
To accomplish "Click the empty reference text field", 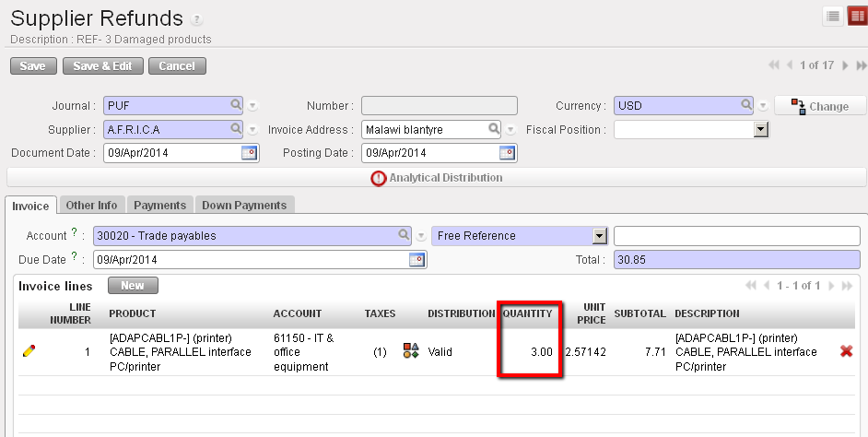I will (736, 236).
